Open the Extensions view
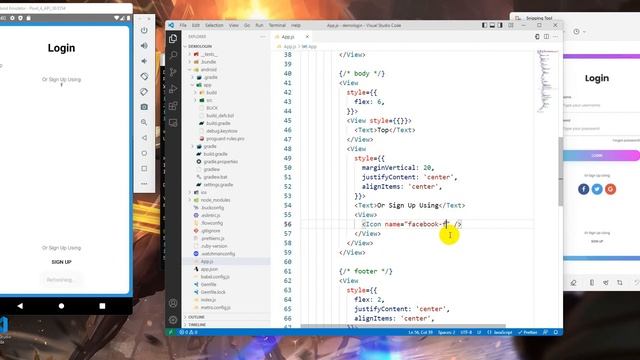Viewport: 640px width, 360px height. [173, 106]
